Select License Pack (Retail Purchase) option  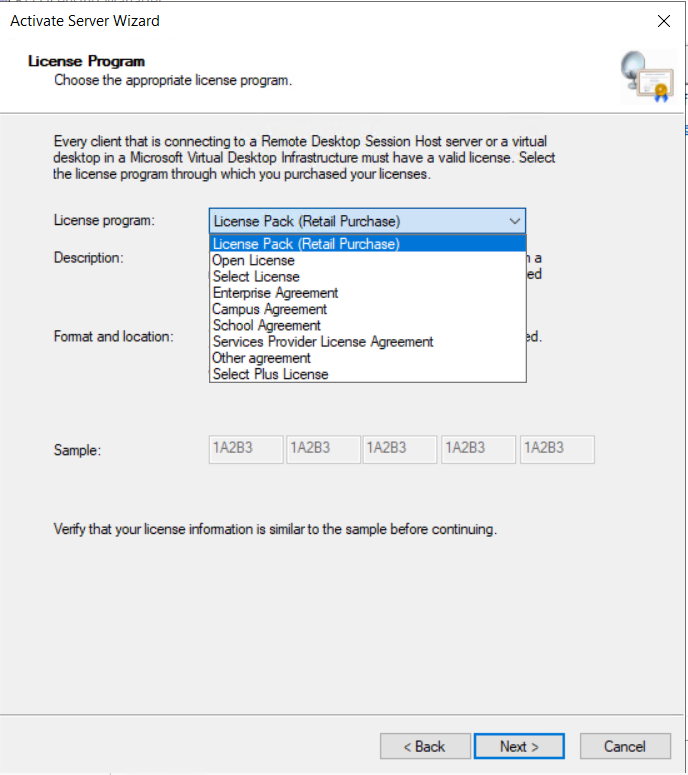[x=306, y=244]
